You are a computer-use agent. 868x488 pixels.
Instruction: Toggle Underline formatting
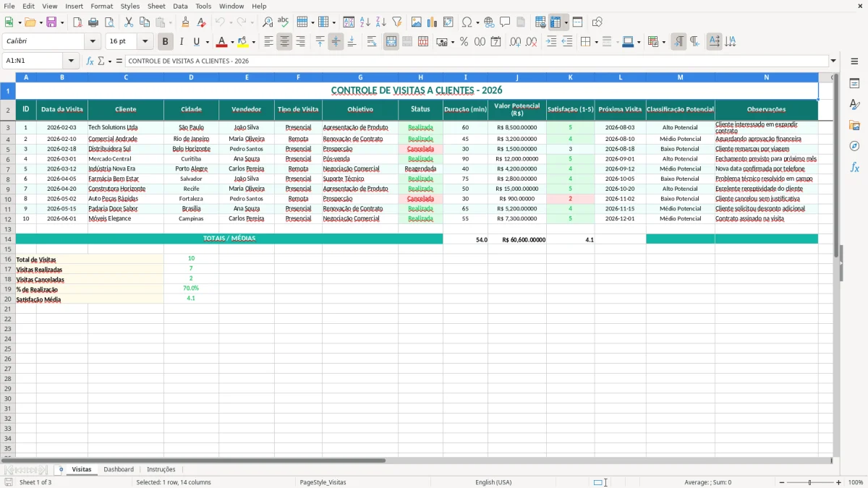coord(196,42)
